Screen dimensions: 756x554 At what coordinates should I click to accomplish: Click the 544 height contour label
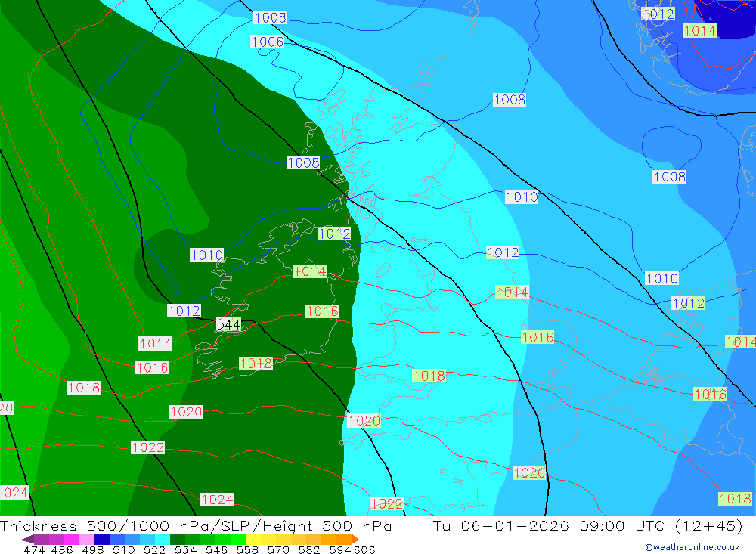[228, 324]
